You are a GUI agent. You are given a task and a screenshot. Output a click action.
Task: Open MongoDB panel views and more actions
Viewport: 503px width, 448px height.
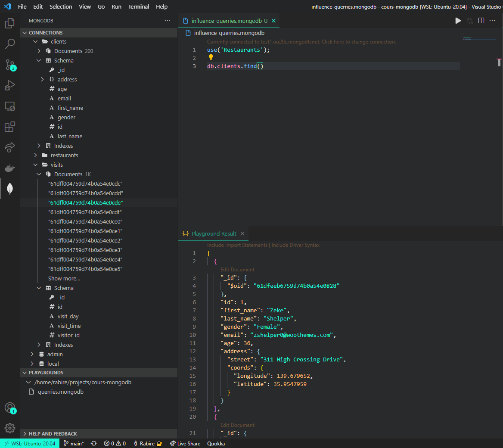(x=168, y=21)
